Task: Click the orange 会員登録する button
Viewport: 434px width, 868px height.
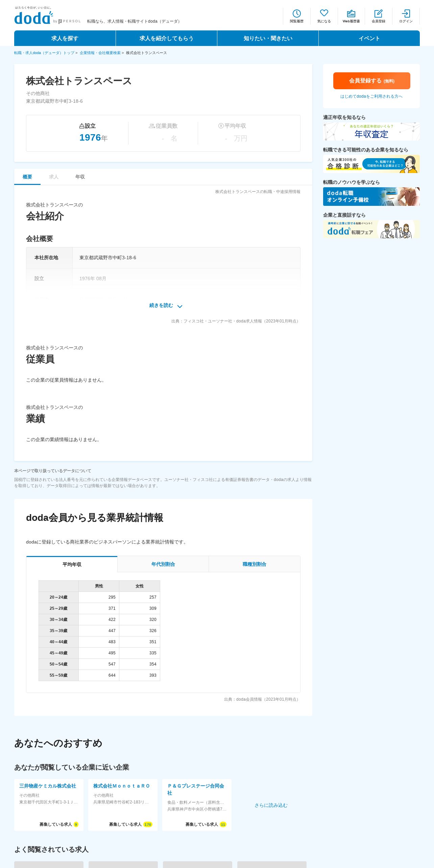Action: pyautogui.click(x=371, y=81)
